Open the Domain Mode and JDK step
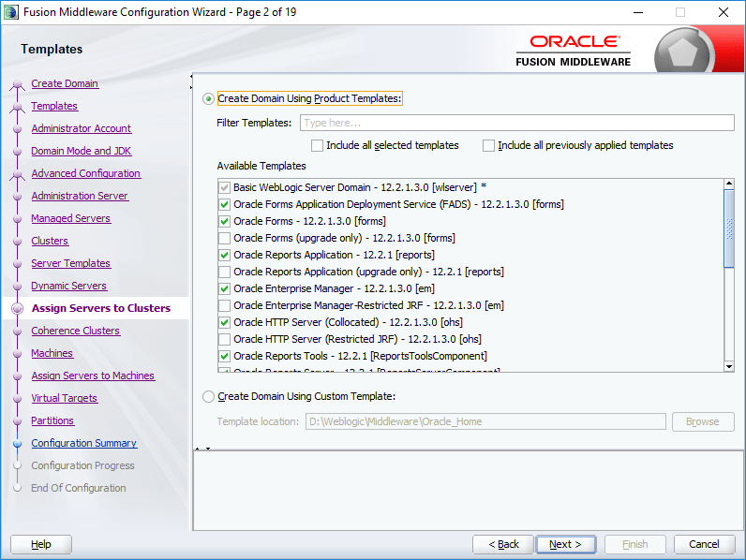 tap(81, 151)
